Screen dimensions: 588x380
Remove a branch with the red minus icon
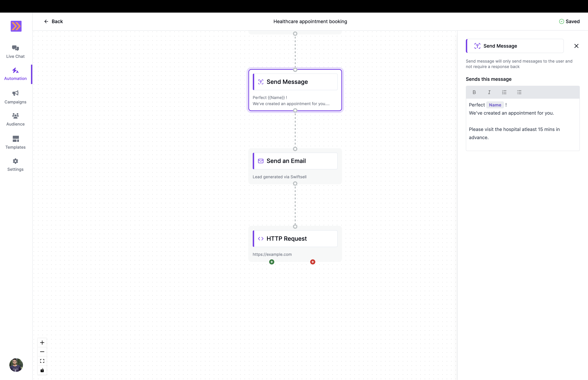click(x=313, y=262)
